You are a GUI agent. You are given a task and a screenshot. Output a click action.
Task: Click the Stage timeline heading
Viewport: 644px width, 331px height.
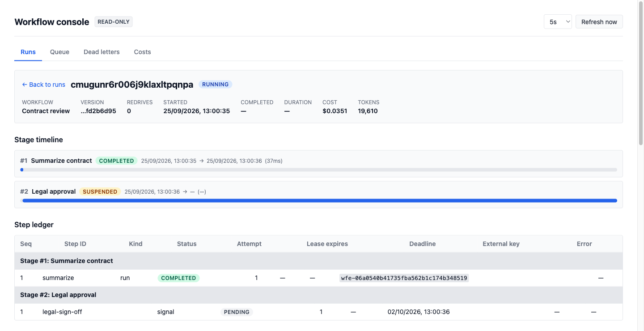38,140
